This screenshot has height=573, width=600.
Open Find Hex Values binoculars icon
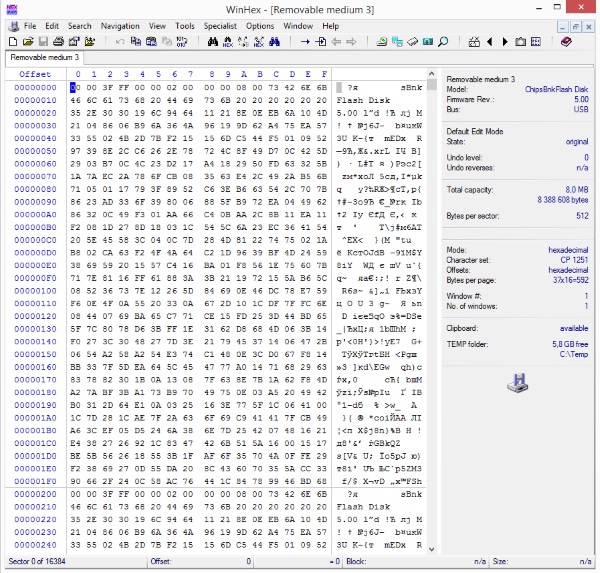(x=228, y=41)
